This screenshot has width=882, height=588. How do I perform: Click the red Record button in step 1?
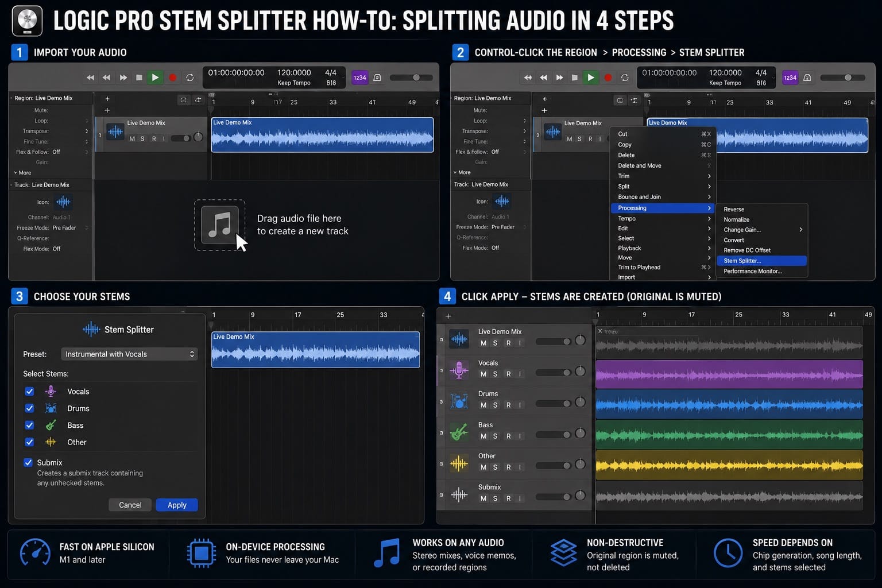172,78
